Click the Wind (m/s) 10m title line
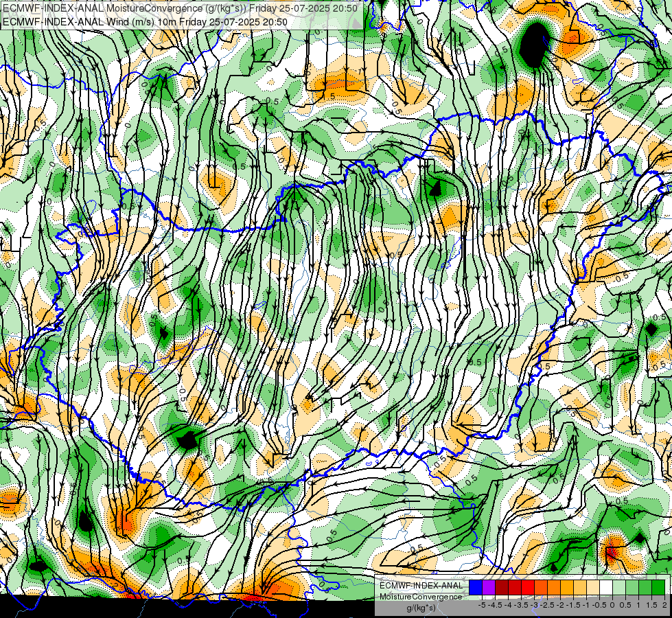 pos(145,22)
